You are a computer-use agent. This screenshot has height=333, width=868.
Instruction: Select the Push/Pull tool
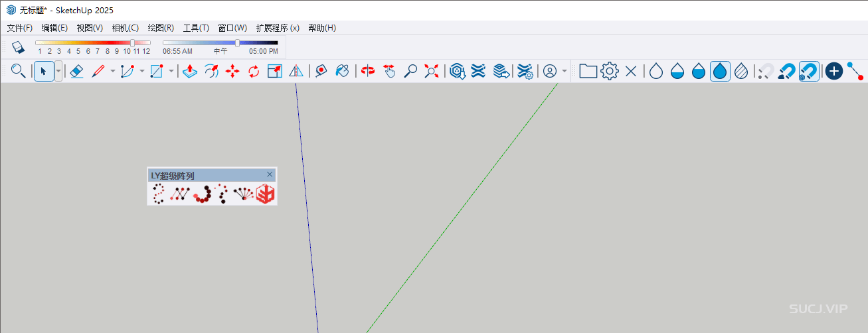pyautogui.click(x=190, y=71)
